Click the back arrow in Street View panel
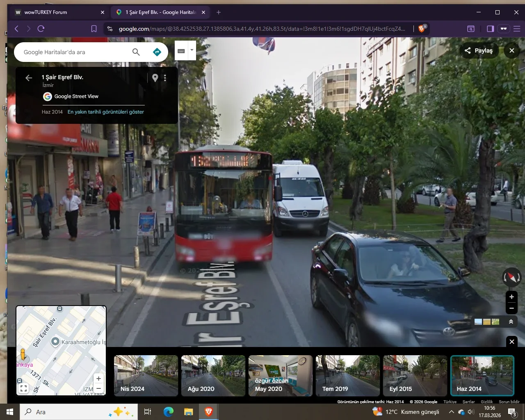The image size is (525, 420). [29, 78]
